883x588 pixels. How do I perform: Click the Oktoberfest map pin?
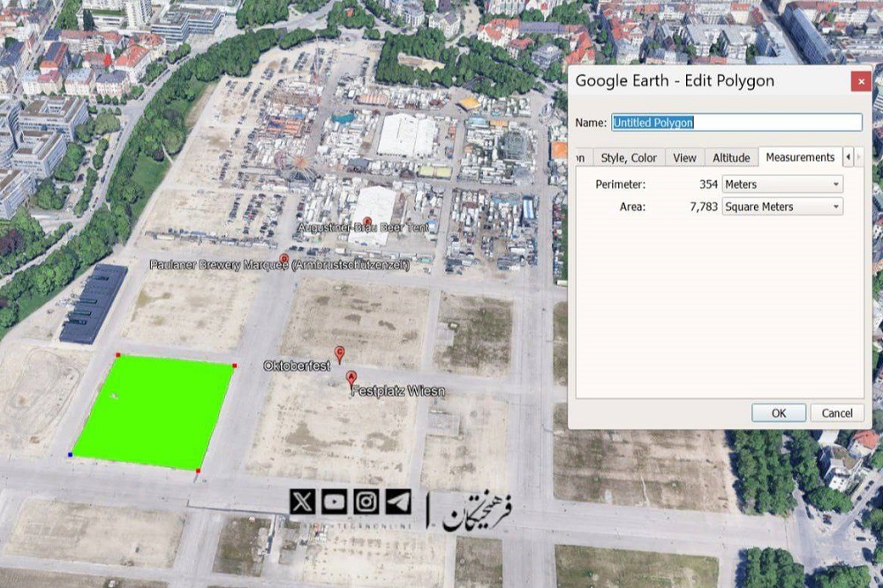[339, 354]
